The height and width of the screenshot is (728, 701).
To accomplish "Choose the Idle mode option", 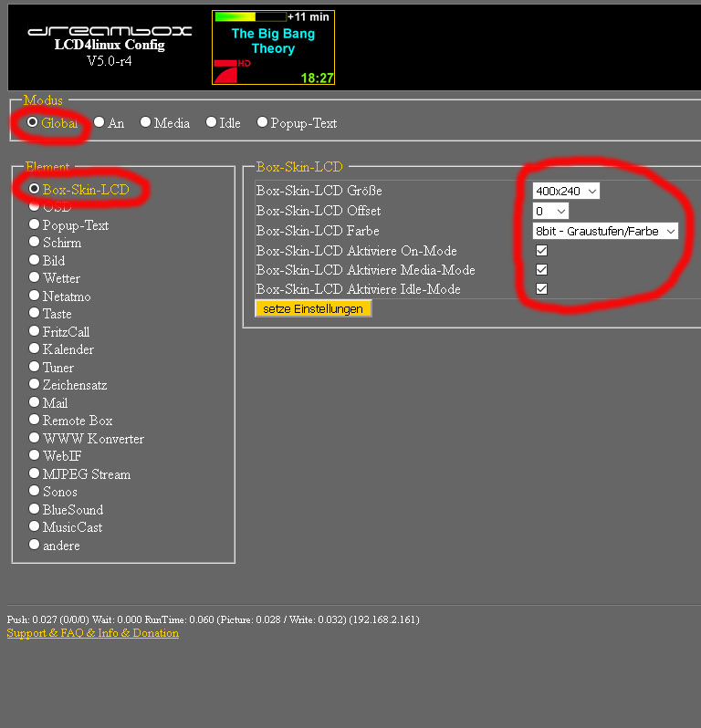I will coord(211,122).
